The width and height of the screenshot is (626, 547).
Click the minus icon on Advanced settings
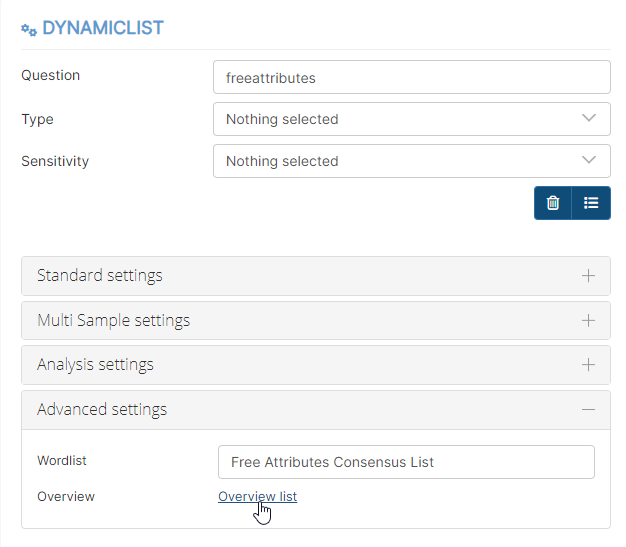pyautogui.click(x=588, y=410)
